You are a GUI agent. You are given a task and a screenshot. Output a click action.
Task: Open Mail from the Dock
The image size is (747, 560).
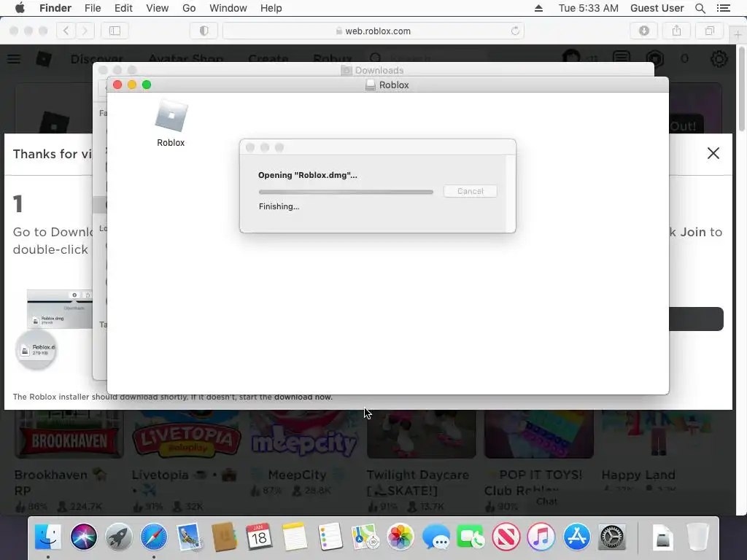click(189, 537)
